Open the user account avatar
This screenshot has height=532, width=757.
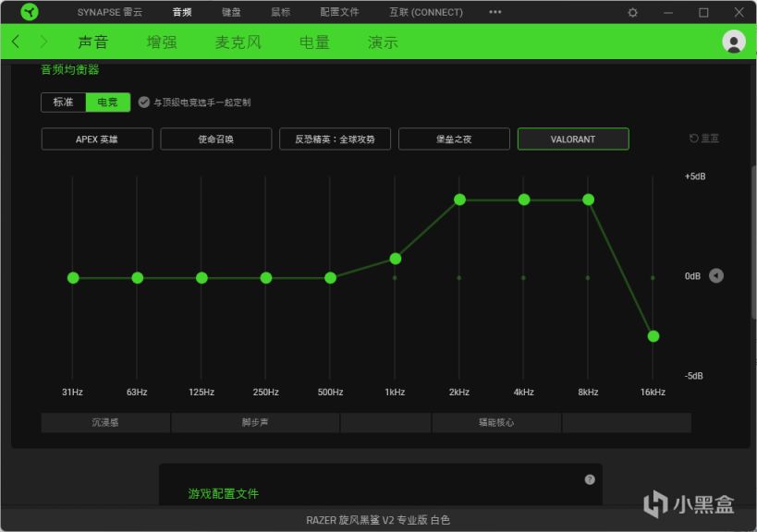tap(734, 42)
